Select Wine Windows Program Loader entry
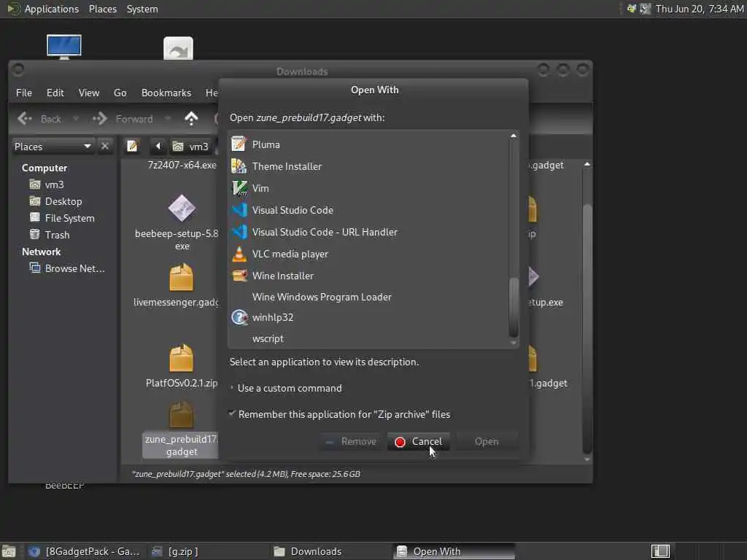 322,297
